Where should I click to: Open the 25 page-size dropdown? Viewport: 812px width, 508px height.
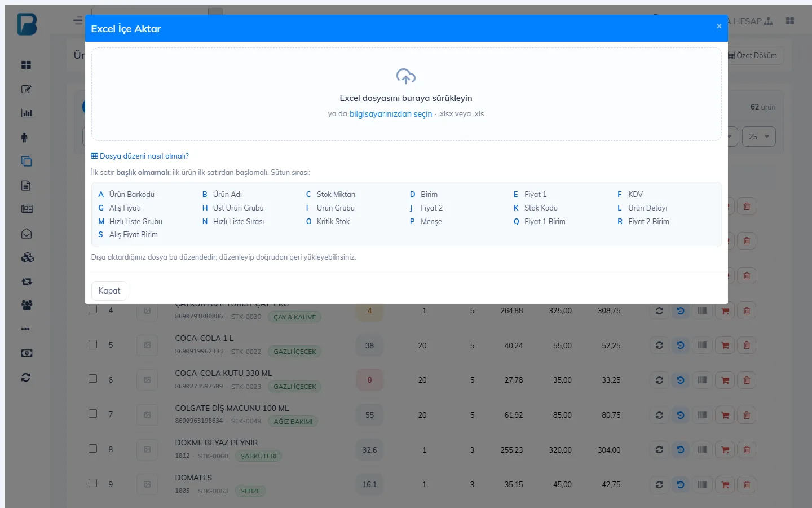tap(759, 137)
